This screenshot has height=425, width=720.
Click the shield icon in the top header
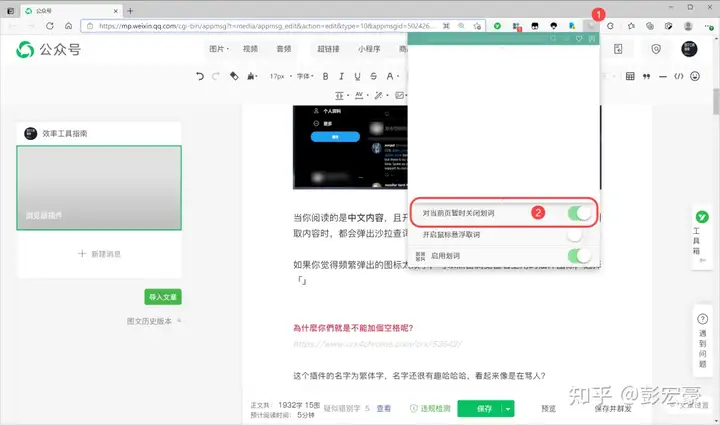[656, 49]
